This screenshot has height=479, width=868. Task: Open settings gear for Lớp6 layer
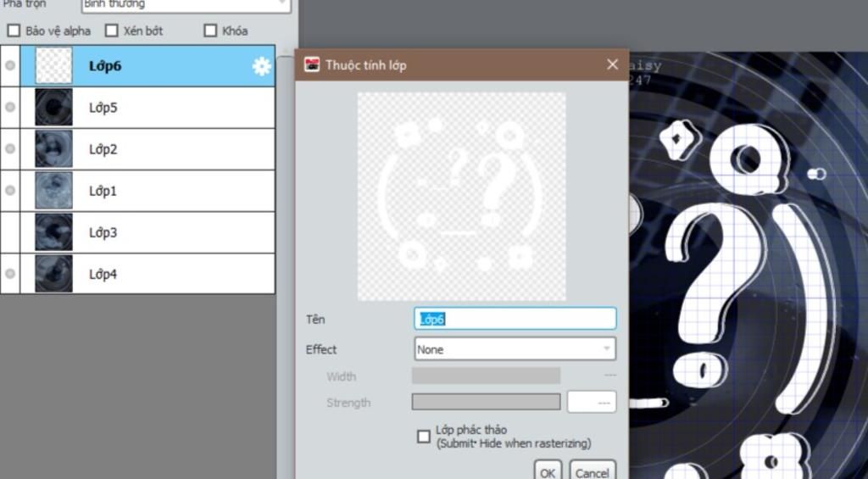pyautogui.click(x=262, y=66)
